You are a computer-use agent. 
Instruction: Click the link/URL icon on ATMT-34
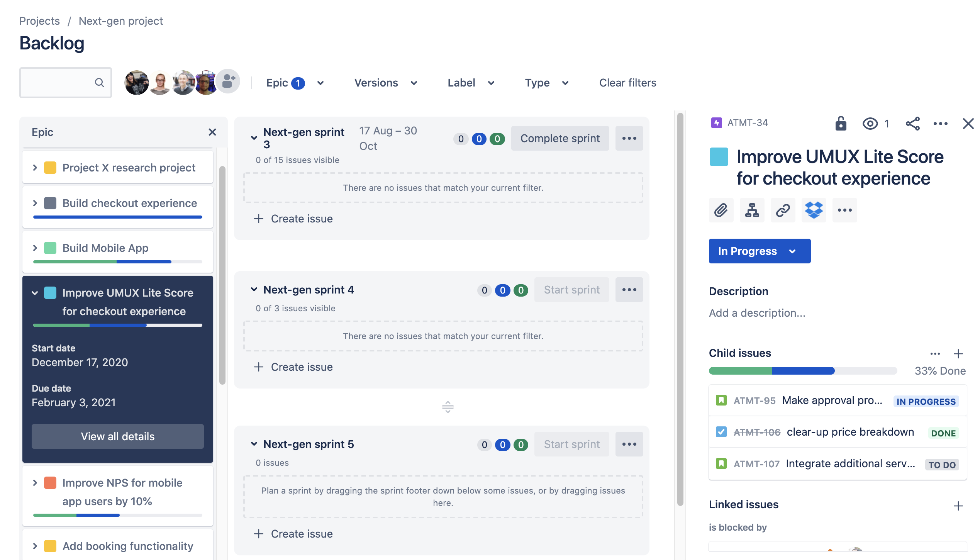pyautogui.click(x=783, y=209)
